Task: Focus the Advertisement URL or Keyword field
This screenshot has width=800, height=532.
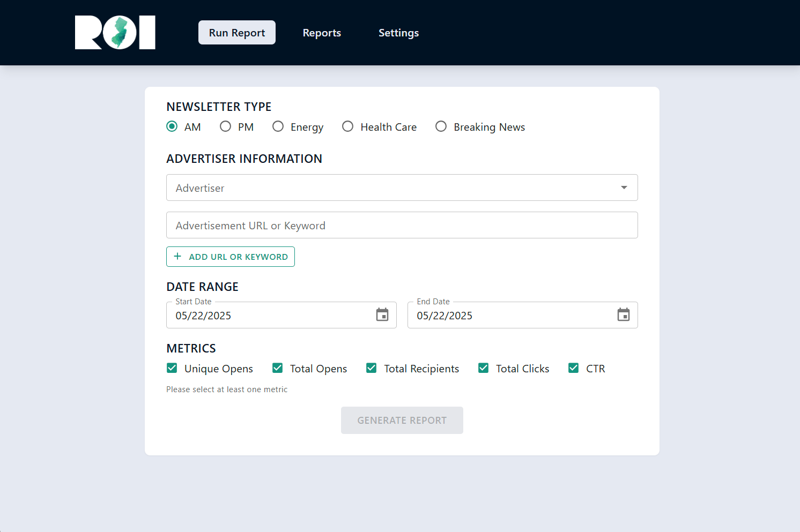Action: click(402, 225)
